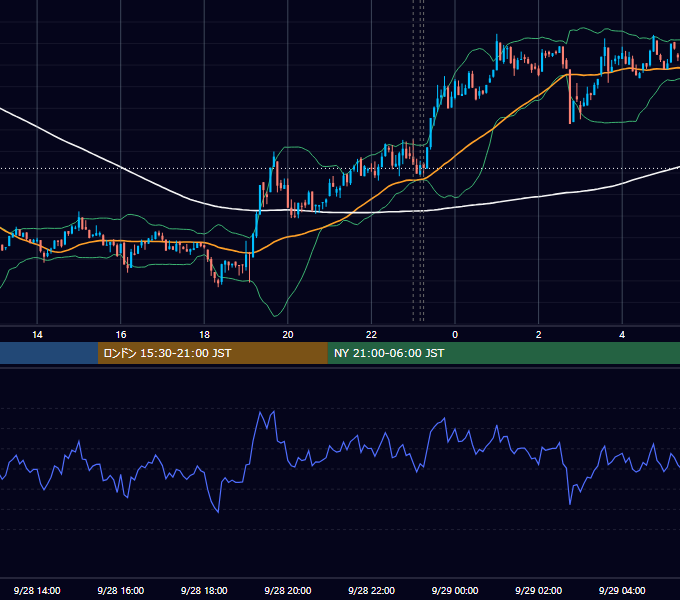This screenshot has height=600, width=680.
Task: Click the 9/28 14:00 date label
Action: pos(37,590)
